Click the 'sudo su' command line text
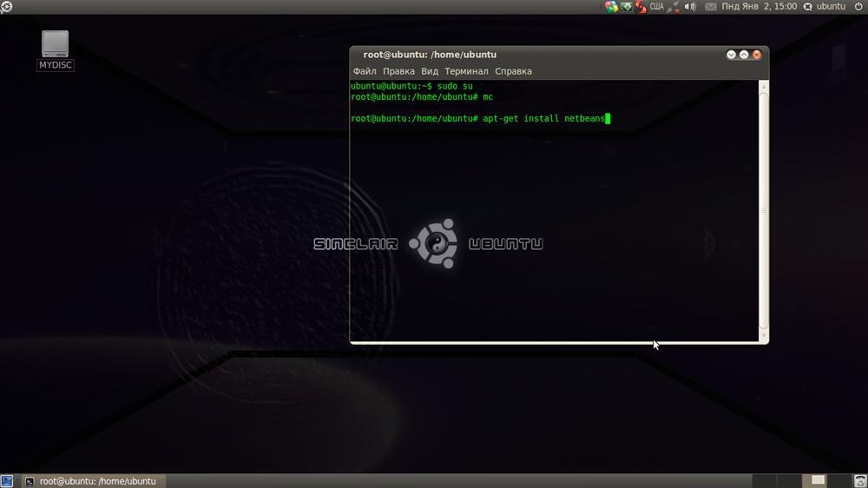Screen dimensions: 868x488 455,86
